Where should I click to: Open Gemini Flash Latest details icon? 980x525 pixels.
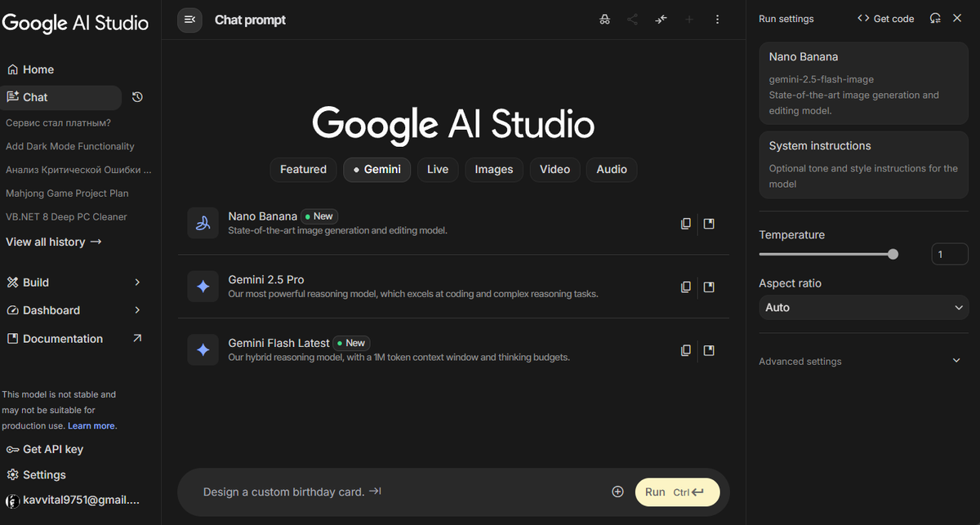tap(709, 350)
